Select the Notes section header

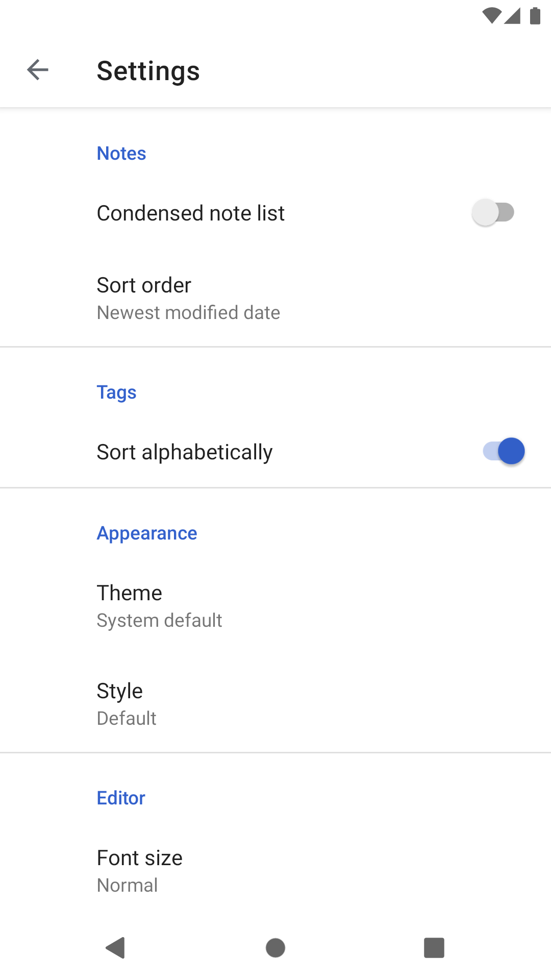click(x=121, y=153)
